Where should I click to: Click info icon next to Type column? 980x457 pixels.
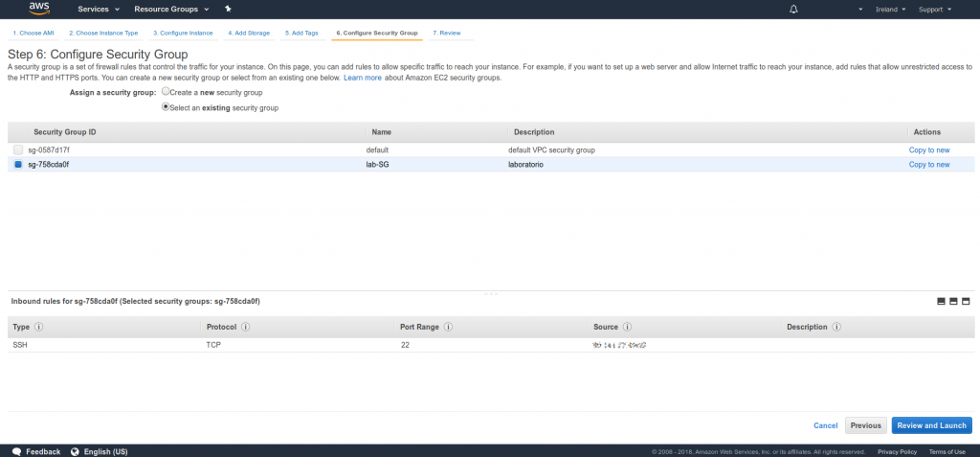[39, 327]
